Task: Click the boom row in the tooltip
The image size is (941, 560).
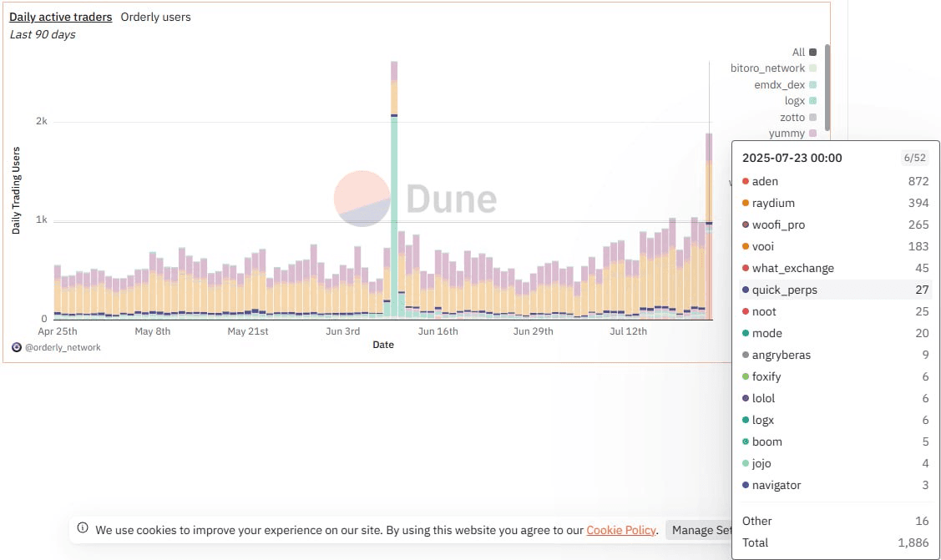Action: pyautogui.click(x=835, y=441)
